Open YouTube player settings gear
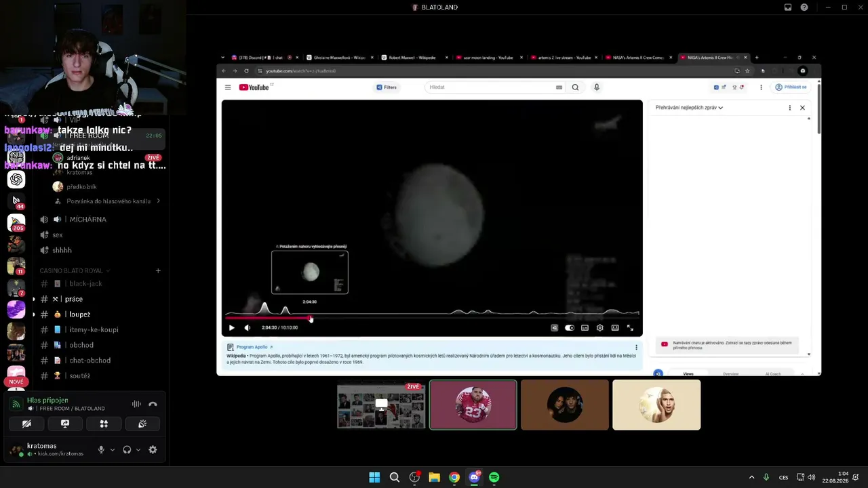The image size is (868, 488). point(599,328)
